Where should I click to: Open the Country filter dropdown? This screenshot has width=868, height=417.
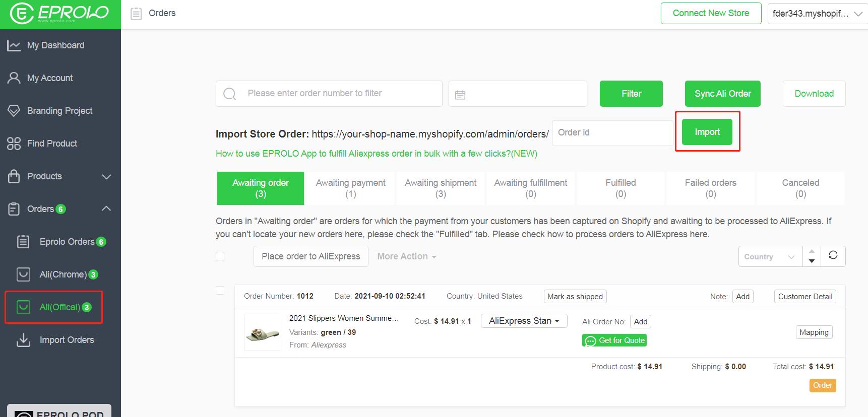769,256
